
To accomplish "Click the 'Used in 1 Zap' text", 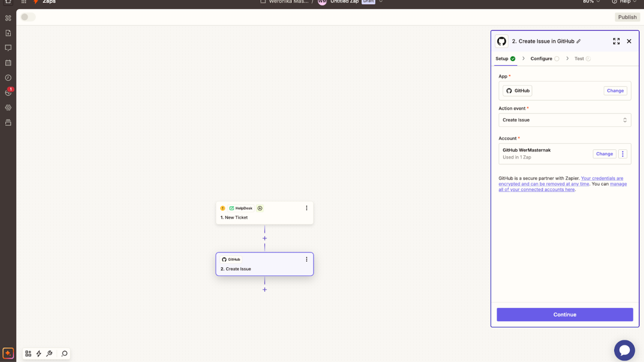I will 517,157.
